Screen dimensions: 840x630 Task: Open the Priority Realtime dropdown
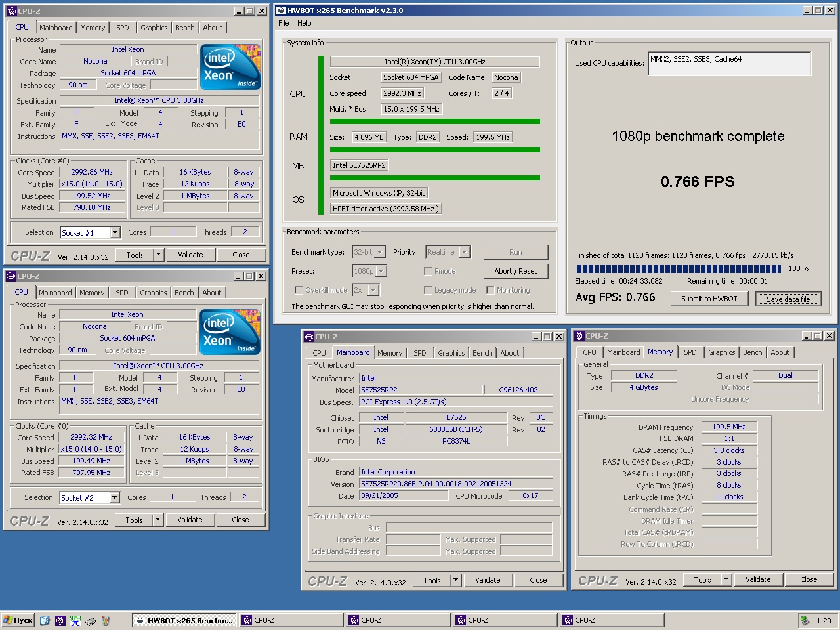point(465,252)
